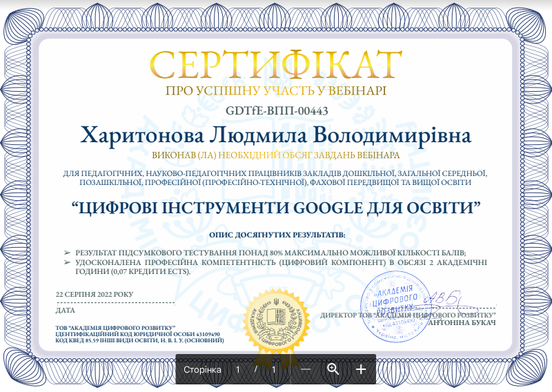Click footer 'ТОВ "АКАДЕМІЯ ЦИФРОВОГО РОЗВИТКУ"'
Screen dimensions: 552x392
tap(115, 328)
